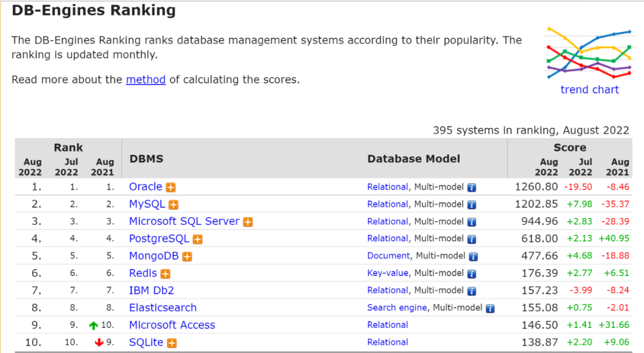644x353 pixels.
Task: Open the Elasticsearch link
Action: 163,308
